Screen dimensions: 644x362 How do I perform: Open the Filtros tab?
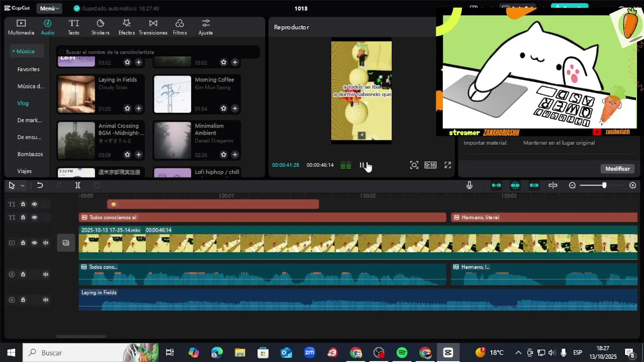[x=180, y=27]
